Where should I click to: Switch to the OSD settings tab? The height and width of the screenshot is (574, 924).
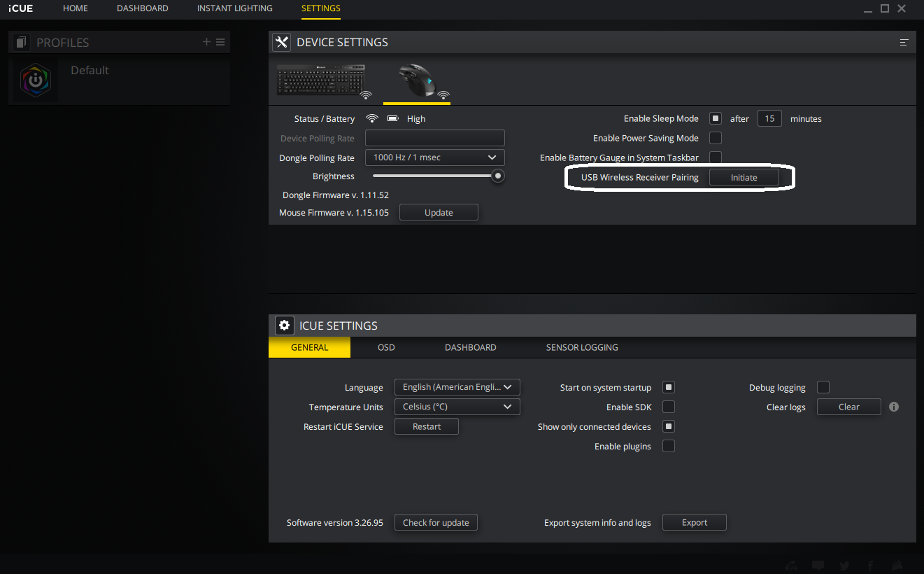[386, 347]
